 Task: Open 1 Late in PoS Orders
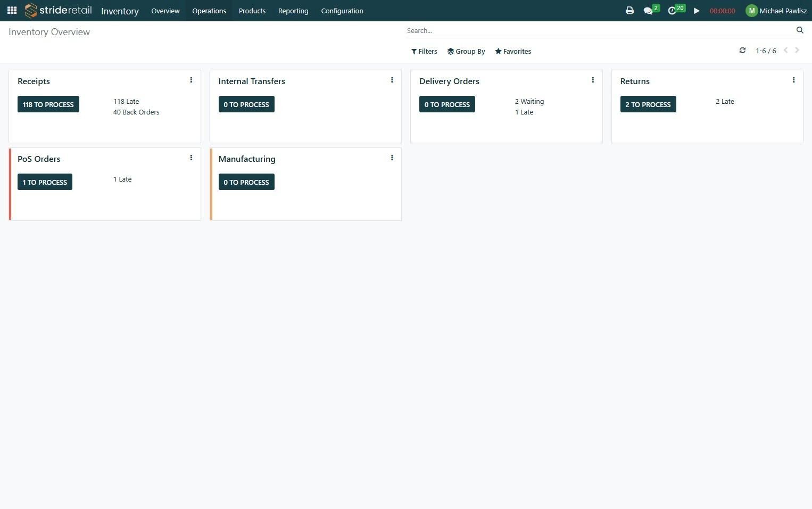tap(122, 179)
